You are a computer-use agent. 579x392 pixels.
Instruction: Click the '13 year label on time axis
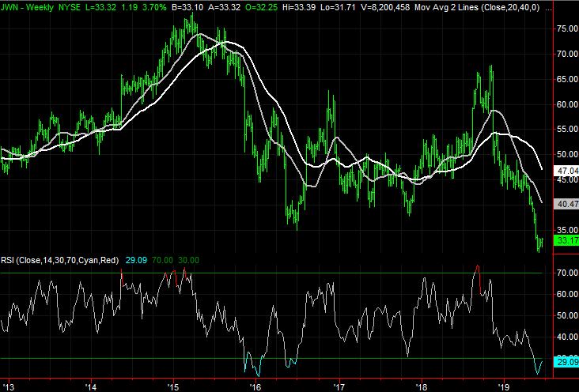point(8,386)
